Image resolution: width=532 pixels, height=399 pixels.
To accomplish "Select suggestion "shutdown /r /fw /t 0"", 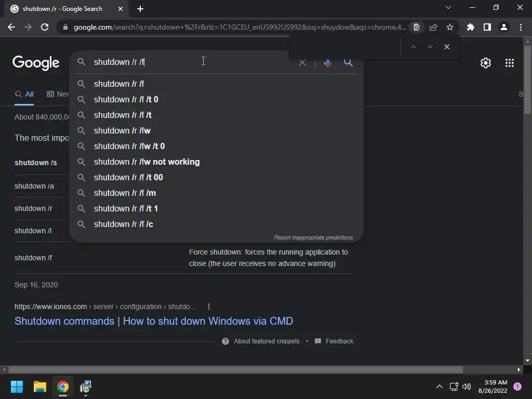I will [216, 146].
